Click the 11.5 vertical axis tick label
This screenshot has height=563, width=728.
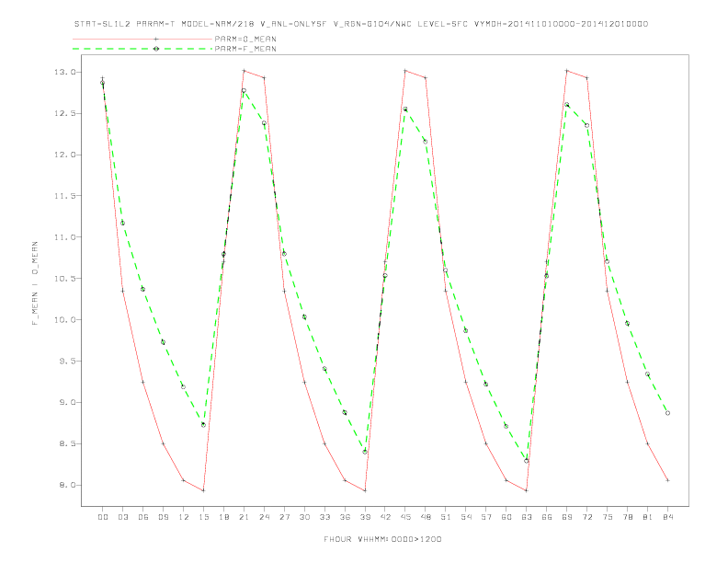point(64,196)
